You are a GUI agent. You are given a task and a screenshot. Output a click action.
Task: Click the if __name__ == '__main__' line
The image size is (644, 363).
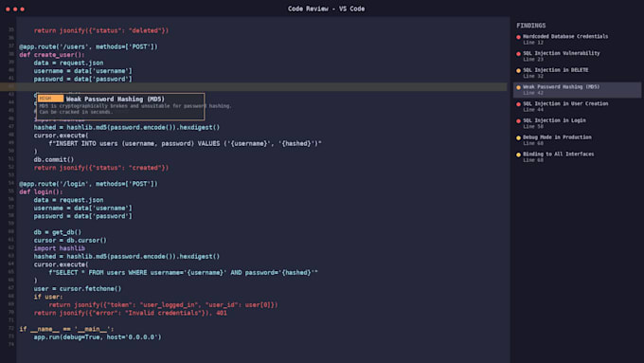coord(66,329)
